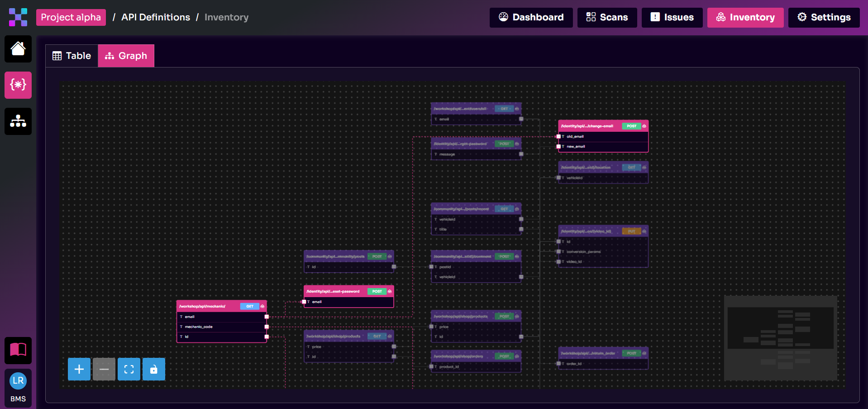Click the network hierarchy sidebar icon
Image resolution: width=868 pixels, height=409 pixels.
(18, 121)
